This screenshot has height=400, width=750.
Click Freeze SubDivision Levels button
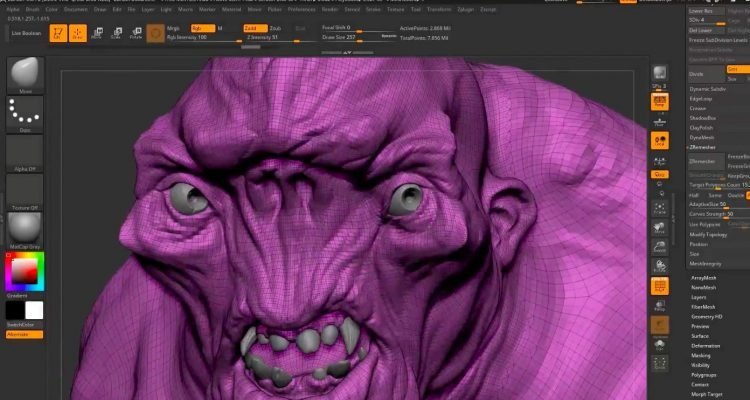point(719,40)
